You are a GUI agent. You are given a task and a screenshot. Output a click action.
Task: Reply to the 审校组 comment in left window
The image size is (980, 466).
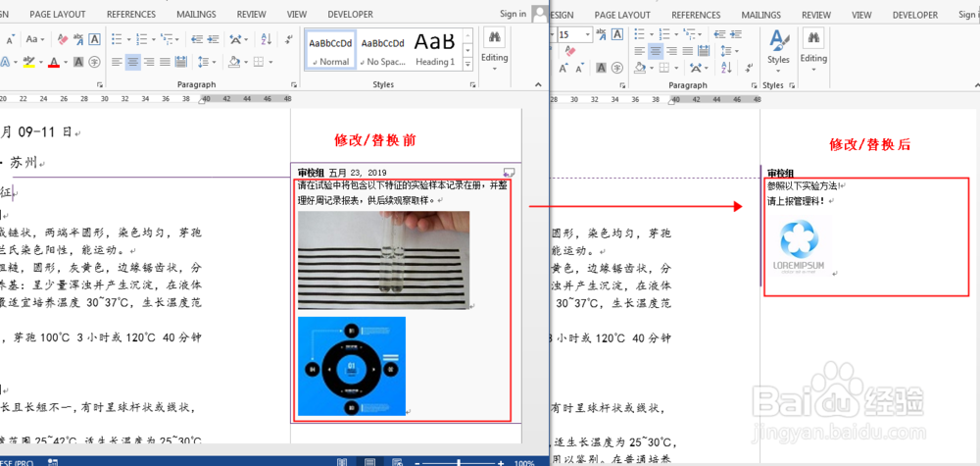[510, 172]
